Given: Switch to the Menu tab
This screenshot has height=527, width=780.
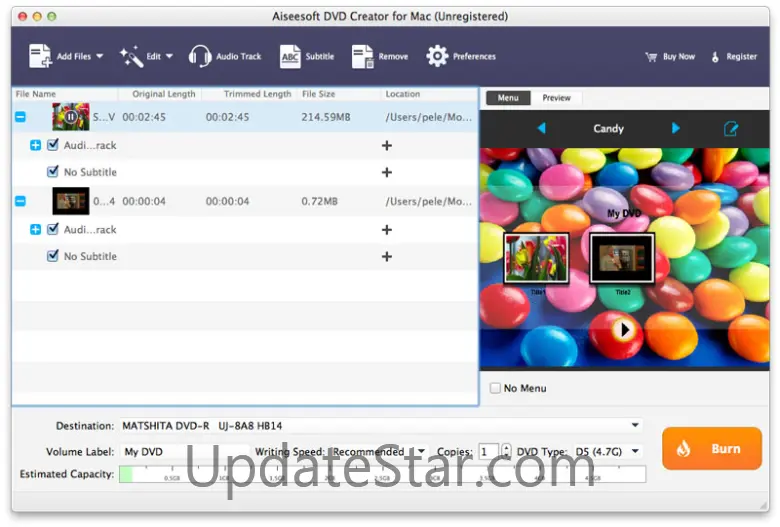Looking at the screenshot, I should click(508, 98).
